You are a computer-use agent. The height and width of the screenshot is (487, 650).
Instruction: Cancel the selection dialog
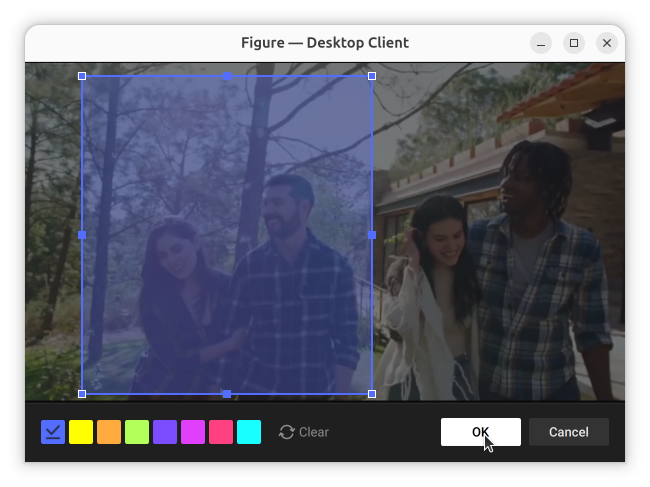pos(569,432)
